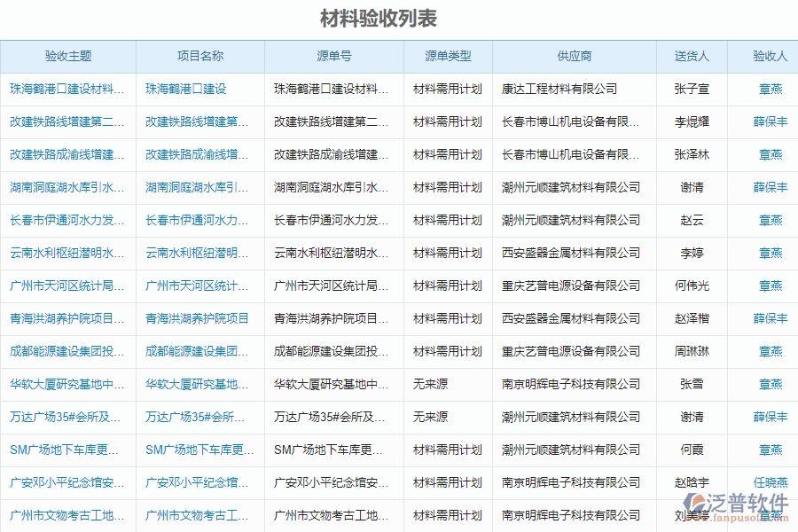
Task: Select the SM广场地下车库更 project name
Action: coord(197,450)
